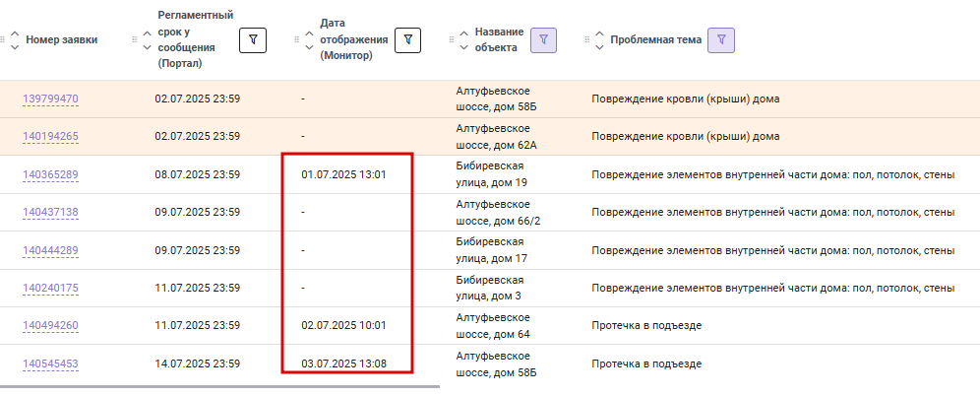Open filter for Регламентный срок column

point(253,40)
